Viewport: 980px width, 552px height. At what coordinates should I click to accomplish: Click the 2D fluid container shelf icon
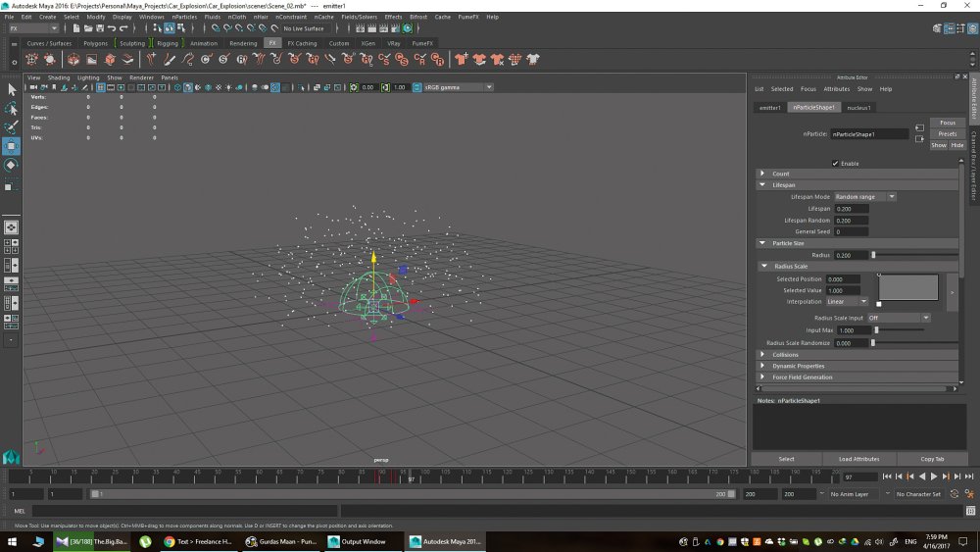(92, 60)
